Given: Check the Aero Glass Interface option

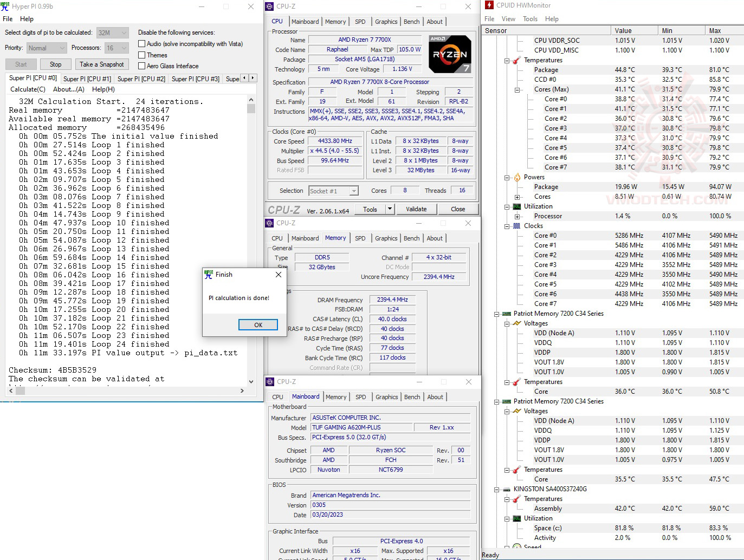Looking at the screenshot, I should (x=142, y=66).
